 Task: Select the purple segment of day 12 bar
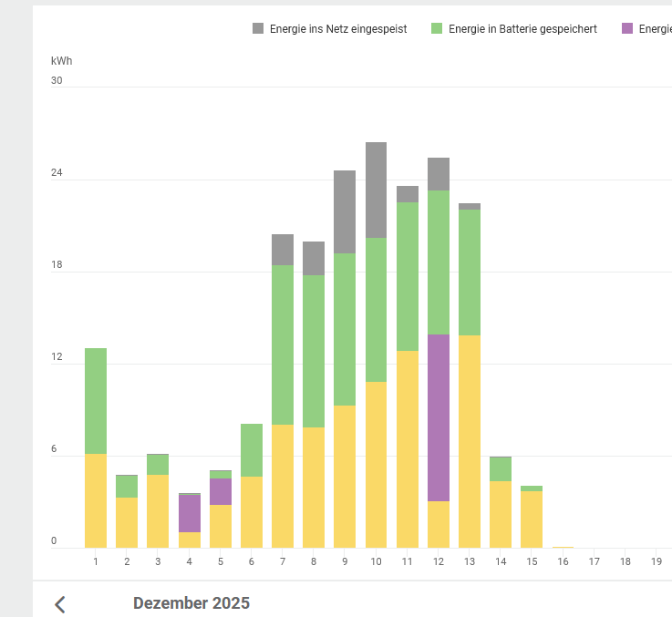pos(439,417)
